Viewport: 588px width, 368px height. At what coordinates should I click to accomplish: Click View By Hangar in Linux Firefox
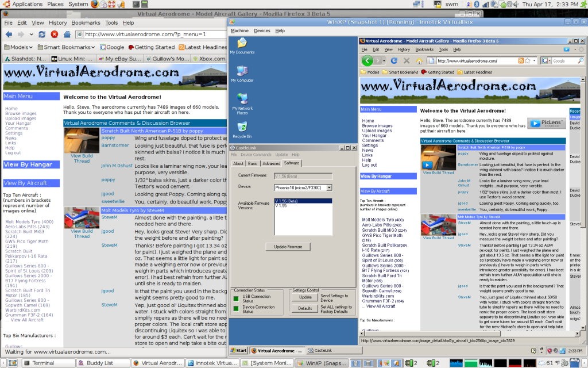31,164
